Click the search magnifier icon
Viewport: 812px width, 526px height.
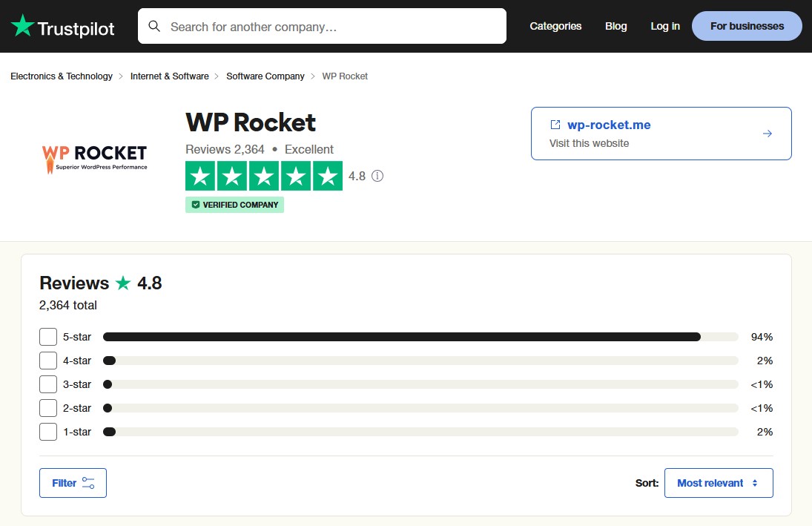(154, 26)
